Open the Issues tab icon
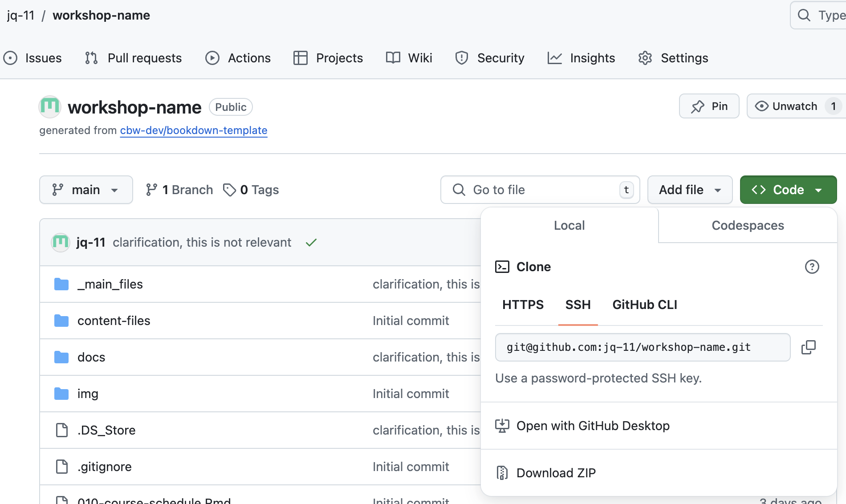Screen dimensions: 846x504 [x=11, y=58]
